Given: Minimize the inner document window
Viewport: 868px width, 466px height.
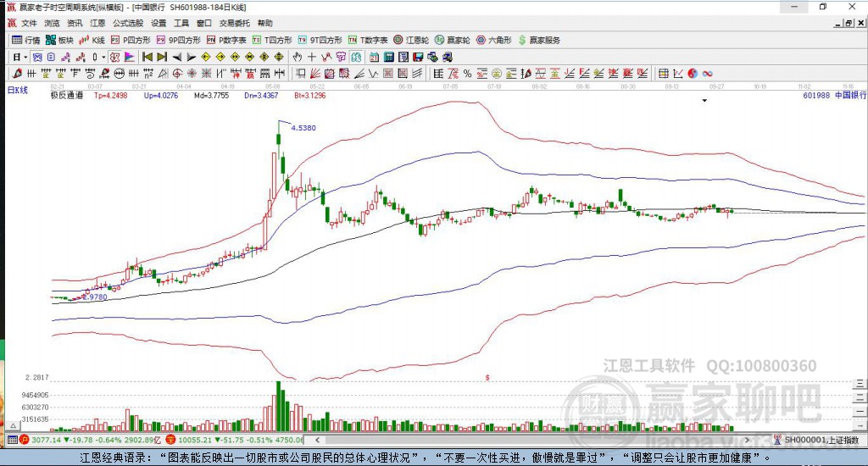Looking at the screenshot, I should pos(838,23).
